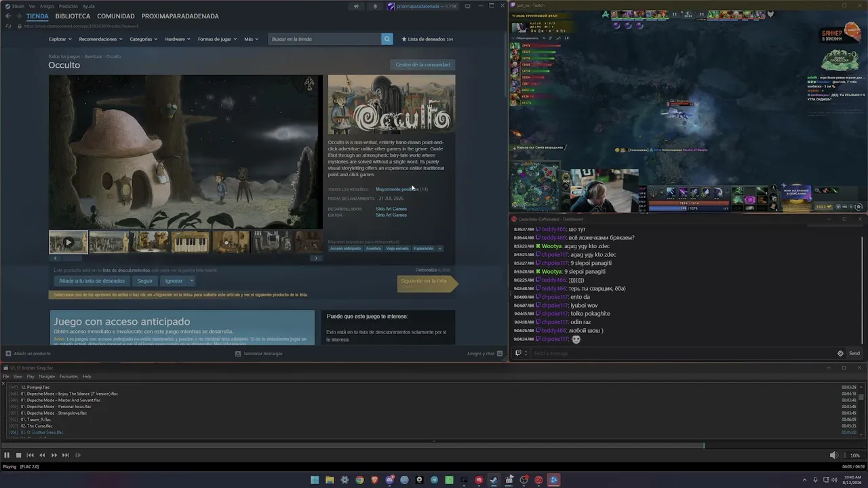The image size is (868, 488).
Task: Open Gestionar descargas in Steam
Action: [x=259, y=353]
